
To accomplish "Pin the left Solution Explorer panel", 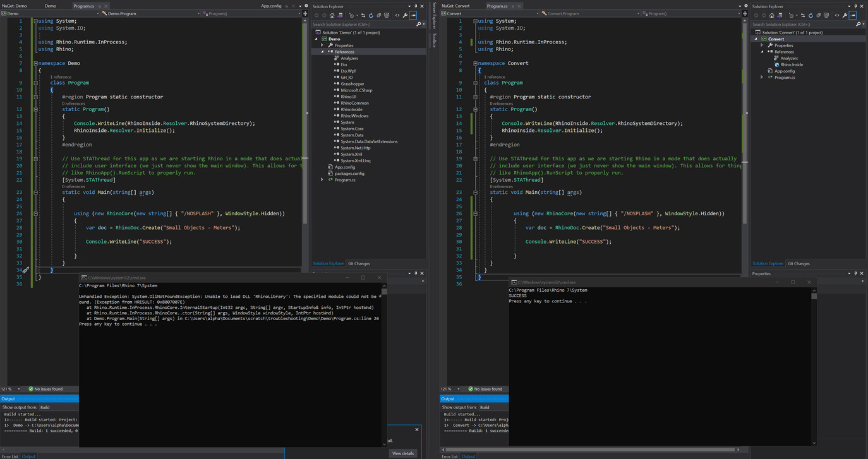I will point(416,6).
